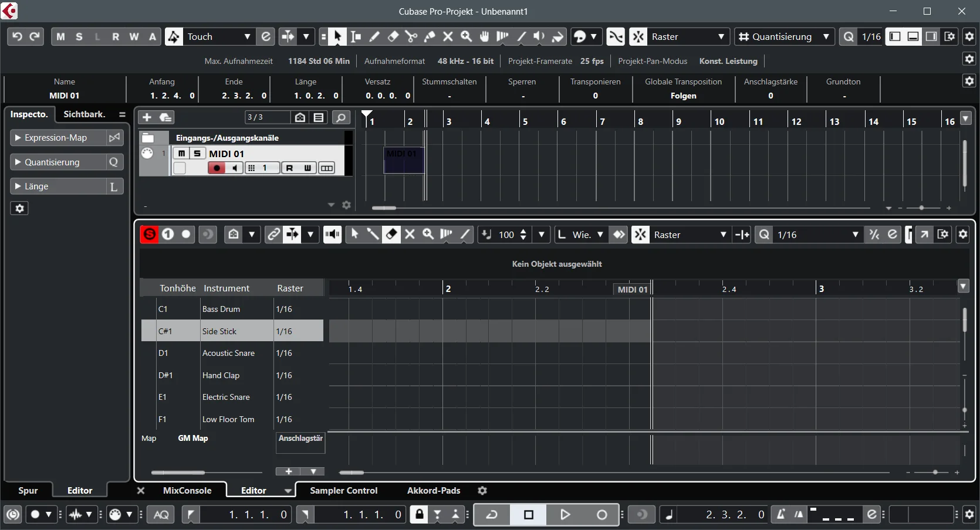980x530 pixels.
Task: Toggle Acoustic Feedback speaker in editor
Action: [332, 235]
